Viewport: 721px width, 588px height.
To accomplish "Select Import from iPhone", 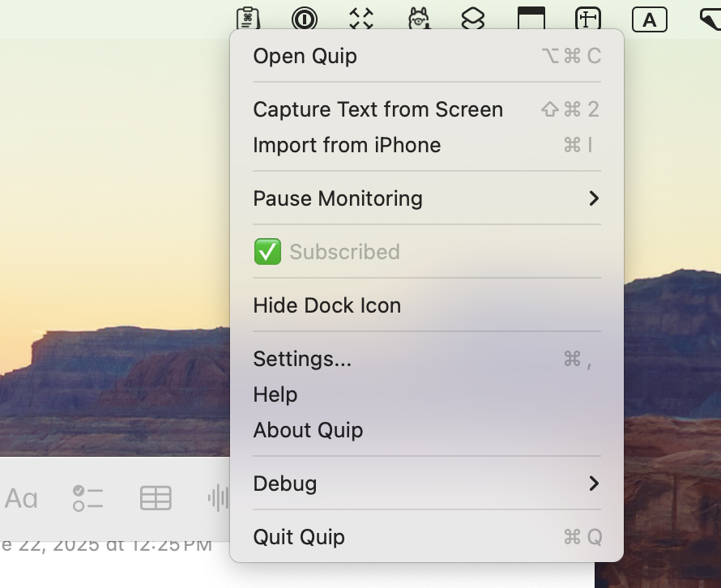I will [427, 145].
